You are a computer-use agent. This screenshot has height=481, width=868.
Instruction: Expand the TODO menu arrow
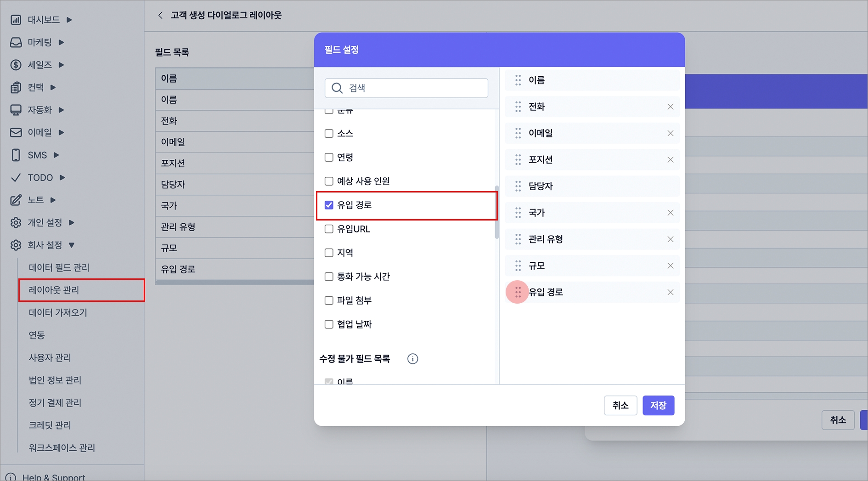(62, 177)
